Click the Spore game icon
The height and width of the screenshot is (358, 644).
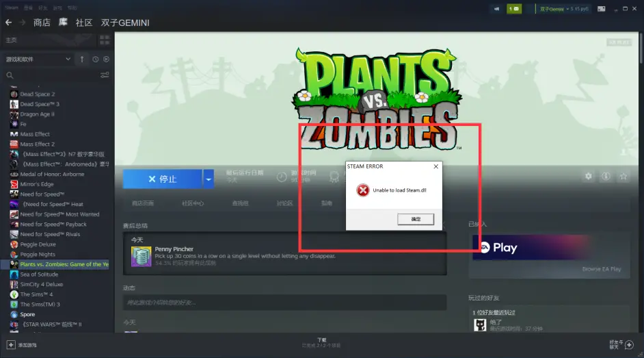click(14, 314)
